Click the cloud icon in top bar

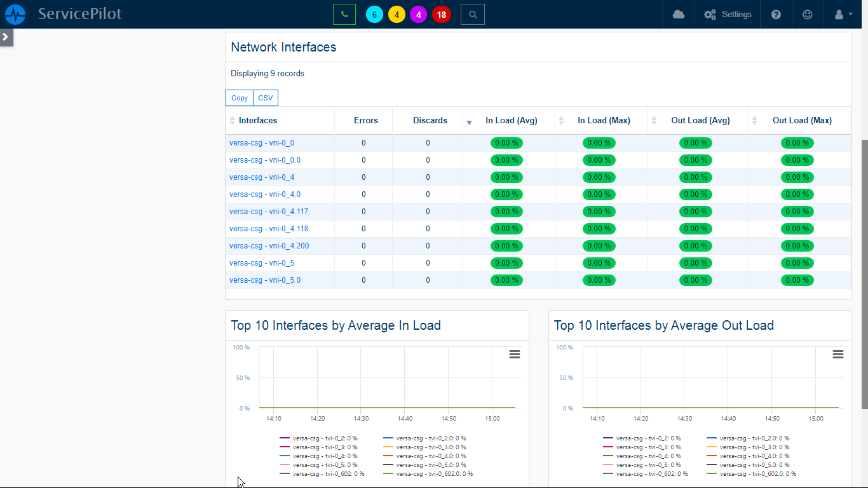[x=679, y=15]
